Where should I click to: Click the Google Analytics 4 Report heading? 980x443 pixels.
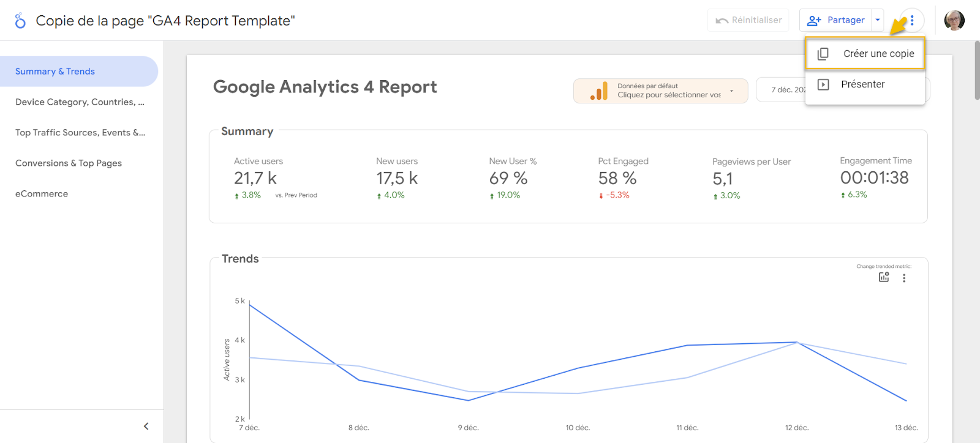tap(325, 87)
